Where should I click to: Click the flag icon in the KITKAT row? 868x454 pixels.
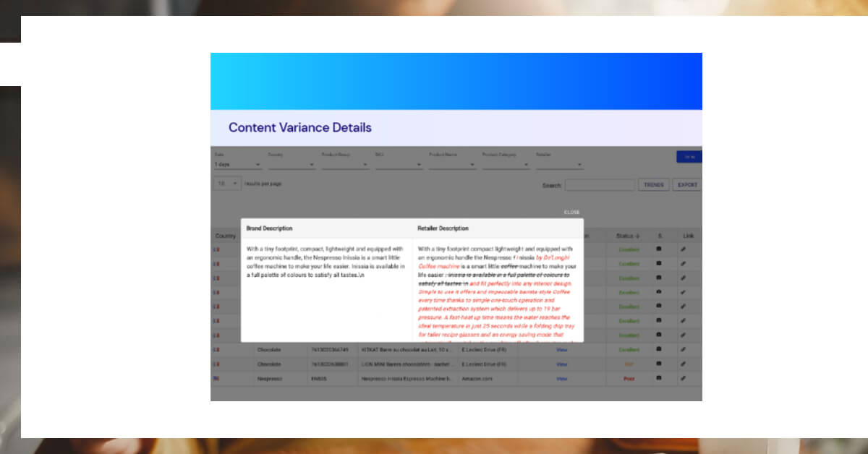[x=216, y=349]
